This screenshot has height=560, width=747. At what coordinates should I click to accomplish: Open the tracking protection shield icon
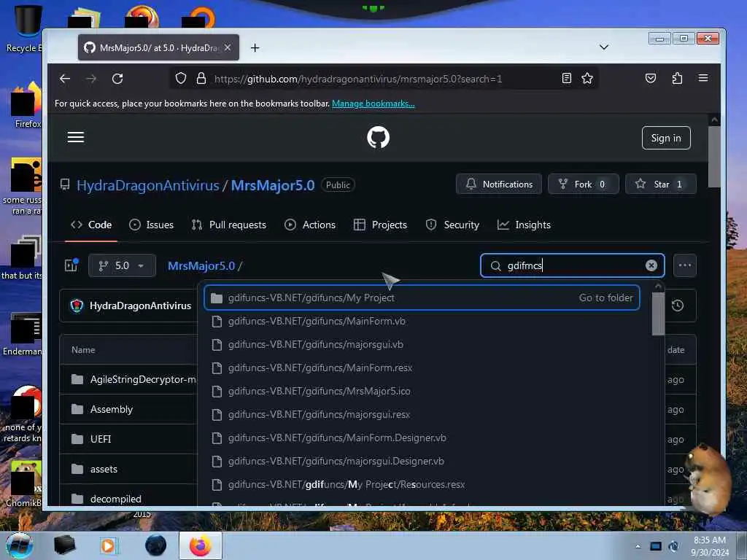click(181, 78)
